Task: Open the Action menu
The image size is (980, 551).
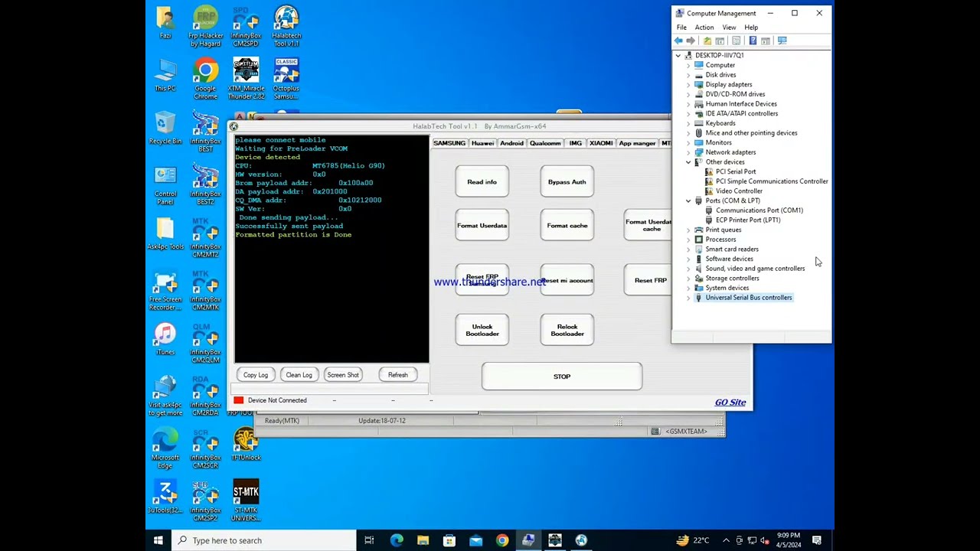Action: 704,28
